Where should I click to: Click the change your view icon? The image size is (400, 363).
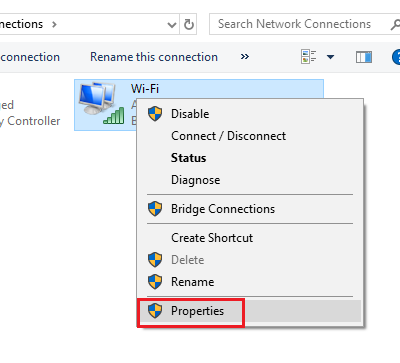[x=308, y=57]
